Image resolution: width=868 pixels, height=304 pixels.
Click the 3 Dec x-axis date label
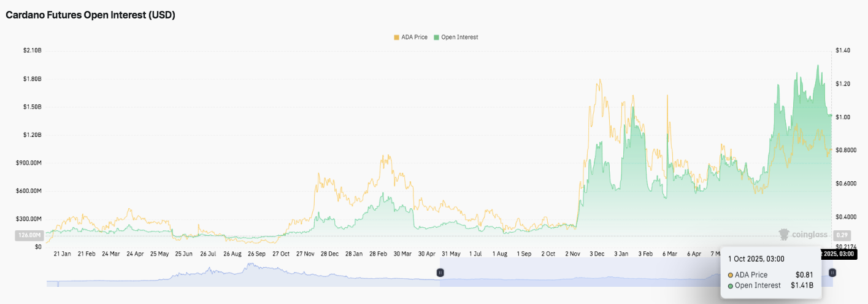[597, 253]
